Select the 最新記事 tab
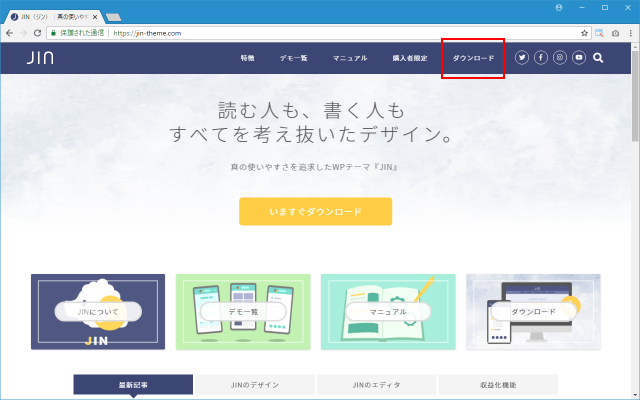Viewport: 640px width, 400px height. [133, 384]
